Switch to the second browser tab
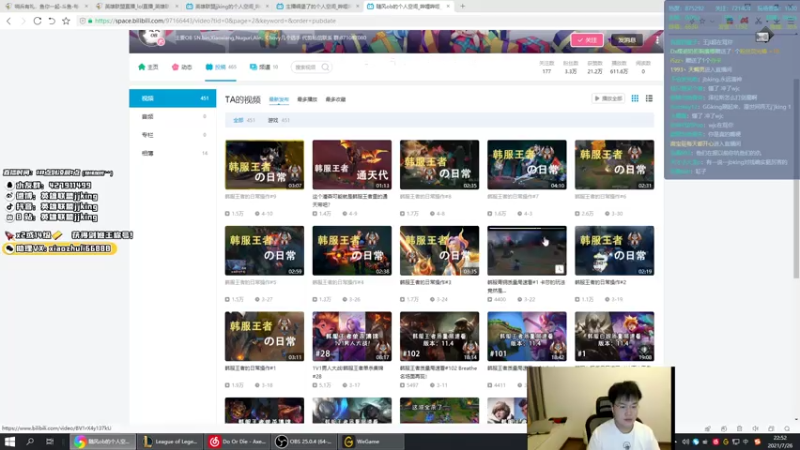Viewport: 800px width, 450px height. click(x=137, y=6)
